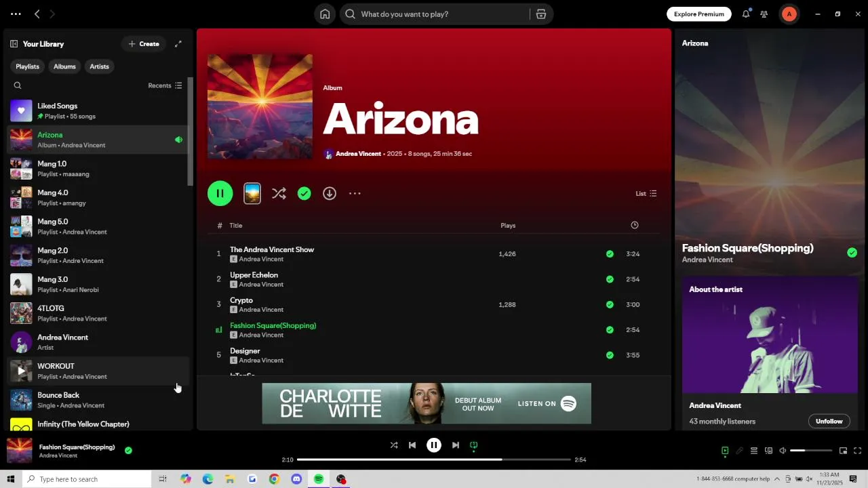Open the Windows notification center

853,479
